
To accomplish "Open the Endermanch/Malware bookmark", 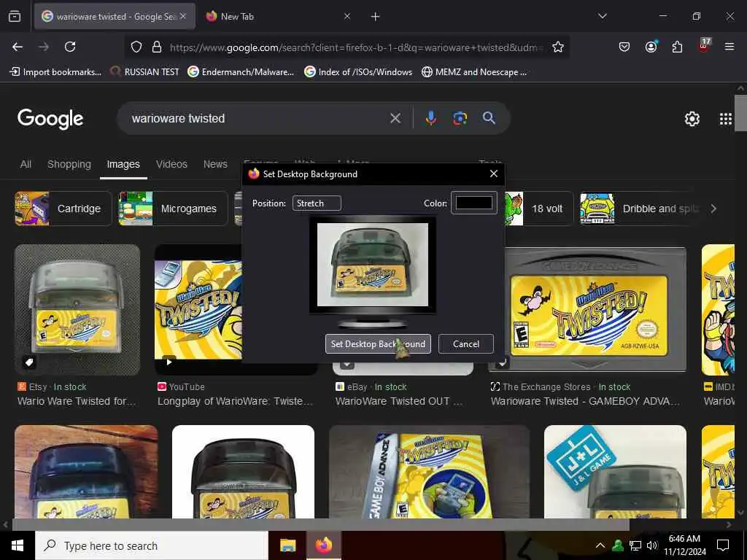I will (241, 72).
